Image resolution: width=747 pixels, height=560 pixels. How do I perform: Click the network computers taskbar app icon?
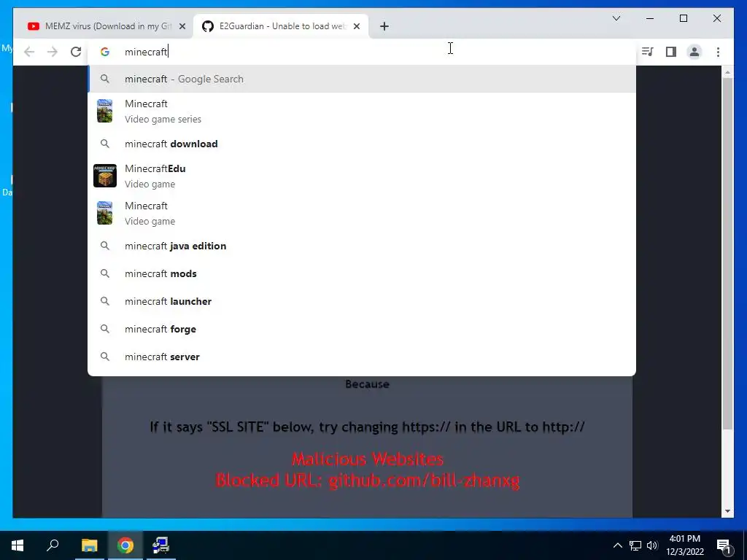pos(161,545)
